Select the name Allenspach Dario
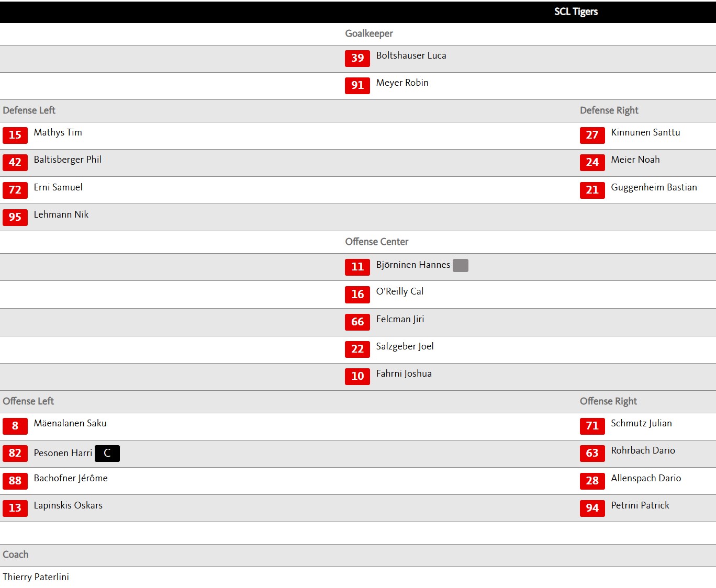The width and height of the screenshot is (716, 588). [x=646, y=478]
